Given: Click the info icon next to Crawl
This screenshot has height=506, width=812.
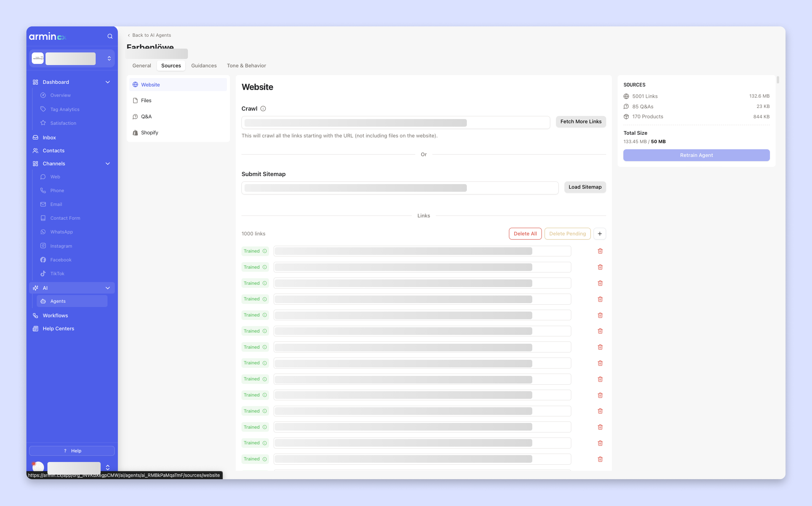Looking at the screenshot, I should coord(263,109).
